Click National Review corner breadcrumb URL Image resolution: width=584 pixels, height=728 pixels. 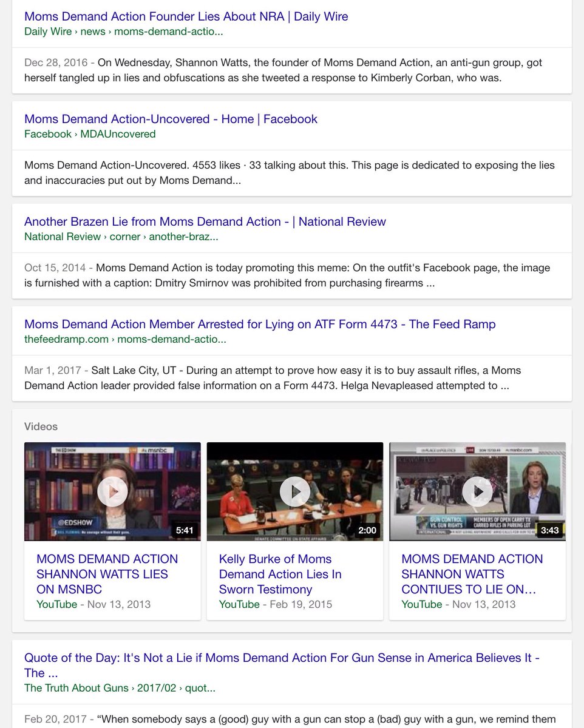(121, 237)
